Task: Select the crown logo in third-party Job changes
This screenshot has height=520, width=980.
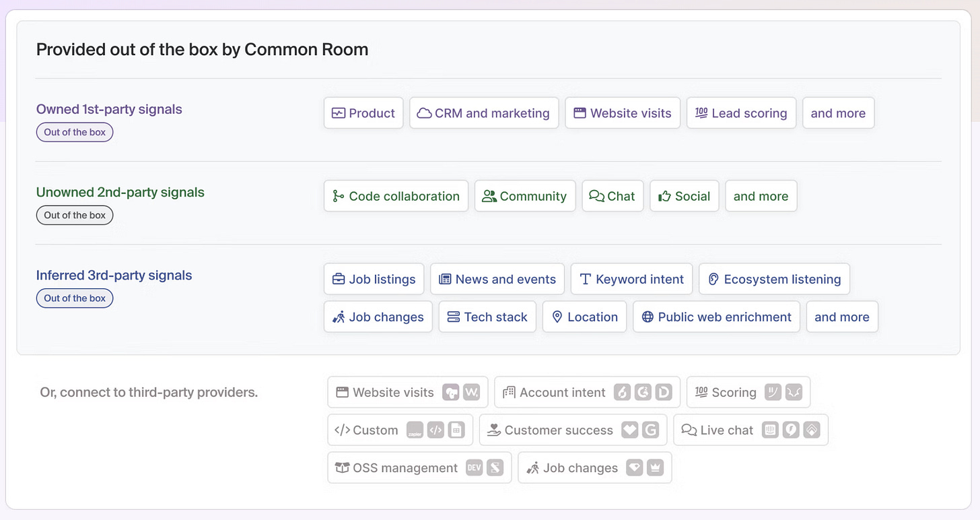Action: 656,467
